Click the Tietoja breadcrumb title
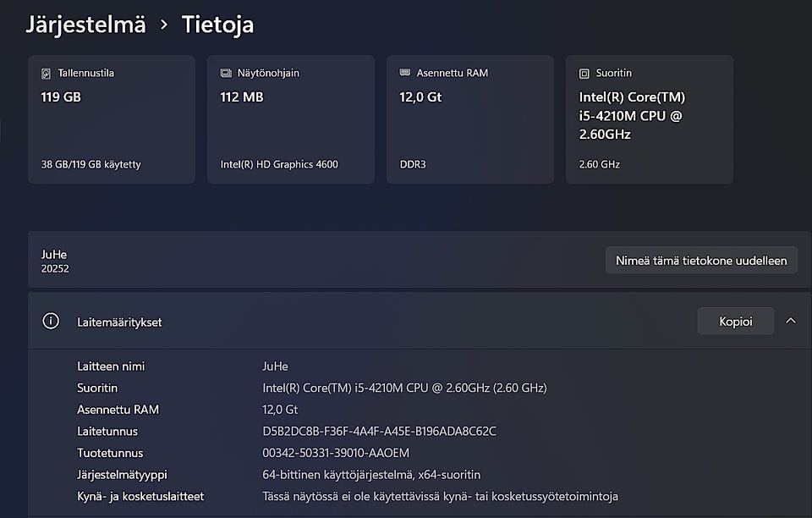This screenshot has width=812, height=518. [x=217, y=25]
